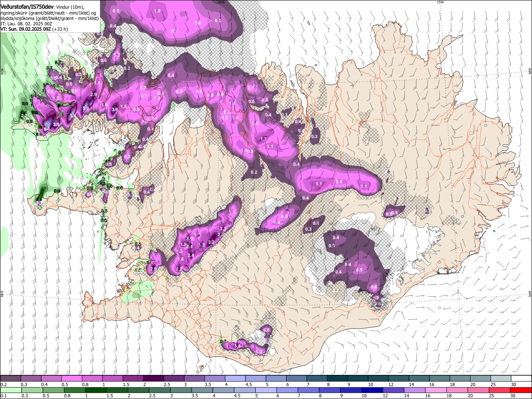Click the 15W longitude label at top
Image resolution: width=532 pixels, height=399 pixels.
point(440,2)
